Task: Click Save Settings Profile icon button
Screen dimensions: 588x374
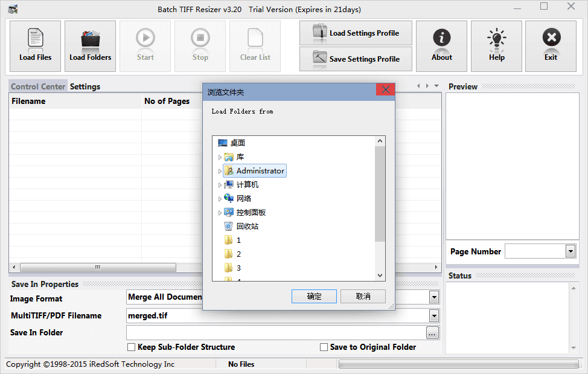Action: pos(356,59)
